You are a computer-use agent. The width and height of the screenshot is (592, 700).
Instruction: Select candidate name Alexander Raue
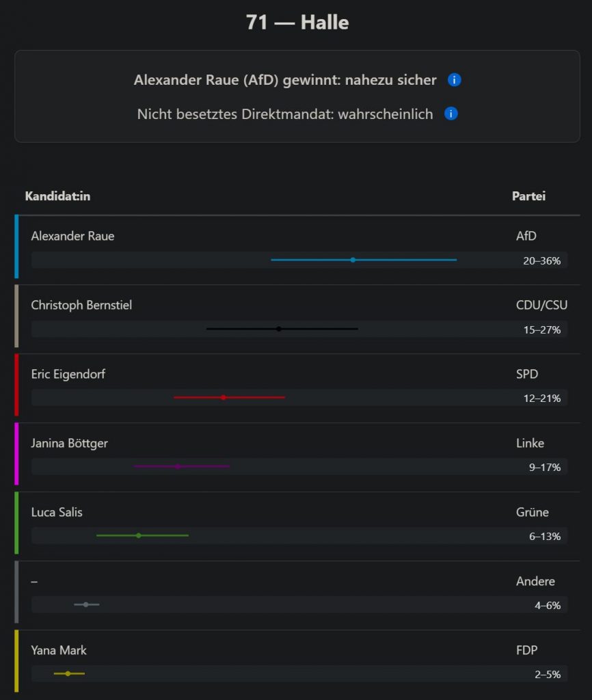click(72, 236)
